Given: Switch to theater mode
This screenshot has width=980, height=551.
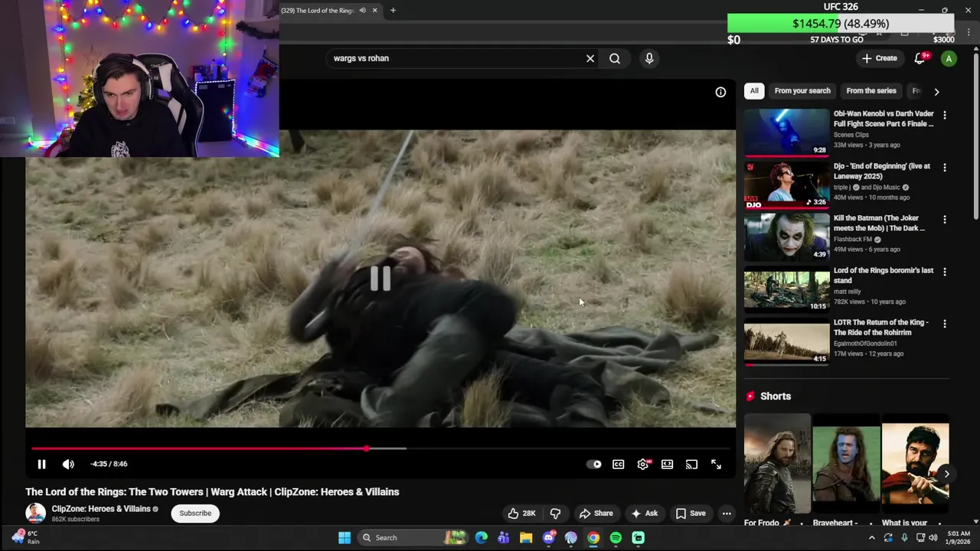Looking at the screenshot, I should (668, 464).
